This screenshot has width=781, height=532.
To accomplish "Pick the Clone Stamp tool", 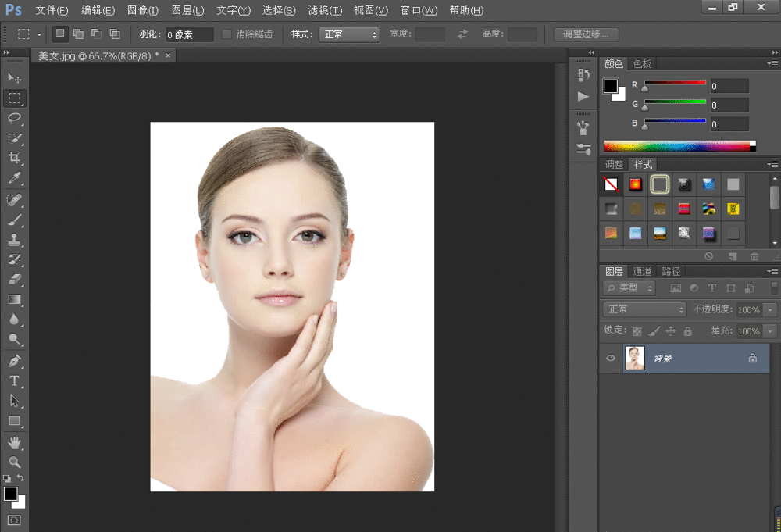I will (15, 240).
